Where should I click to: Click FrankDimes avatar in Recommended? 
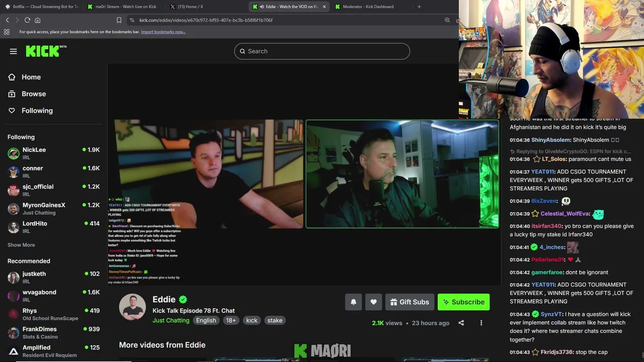pyautogui.click(x=14, y=332)
